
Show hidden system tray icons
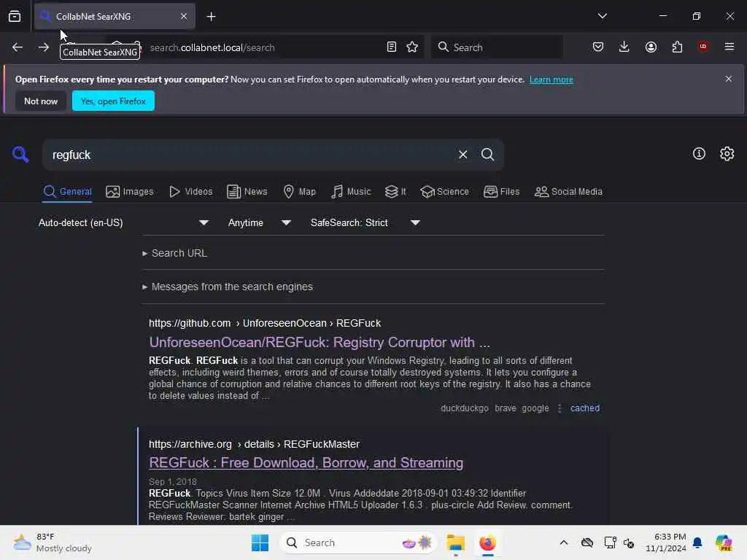click(x=563, y=542)
